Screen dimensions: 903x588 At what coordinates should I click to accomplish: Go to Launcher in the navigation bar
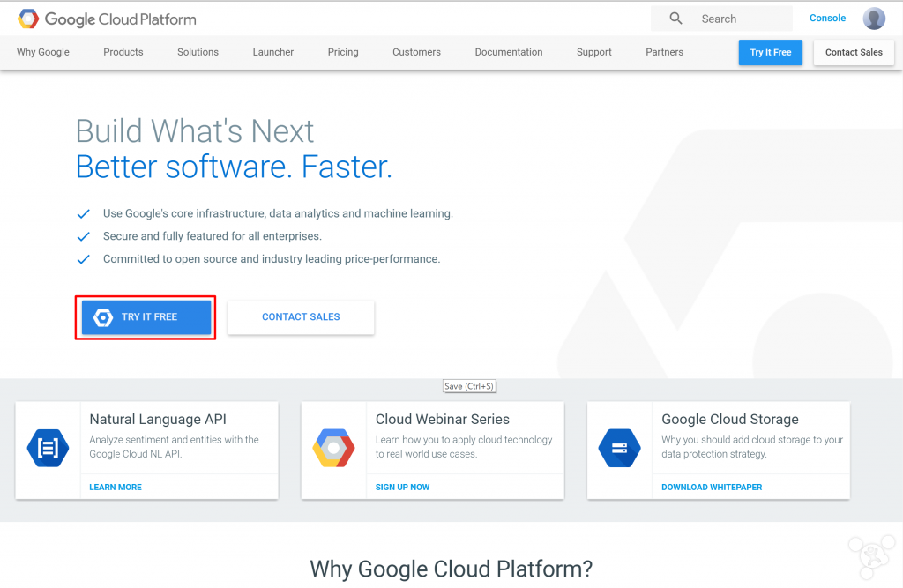click(x=273, y=52)
